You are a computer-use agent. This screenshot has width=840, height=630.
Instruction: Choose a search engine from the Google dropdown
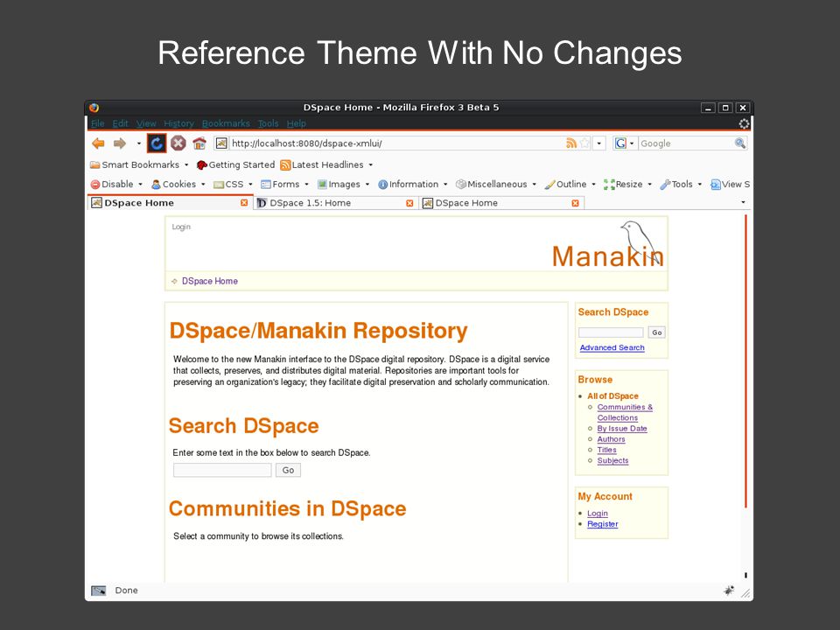pyautogui.click(x=625, y=143)
